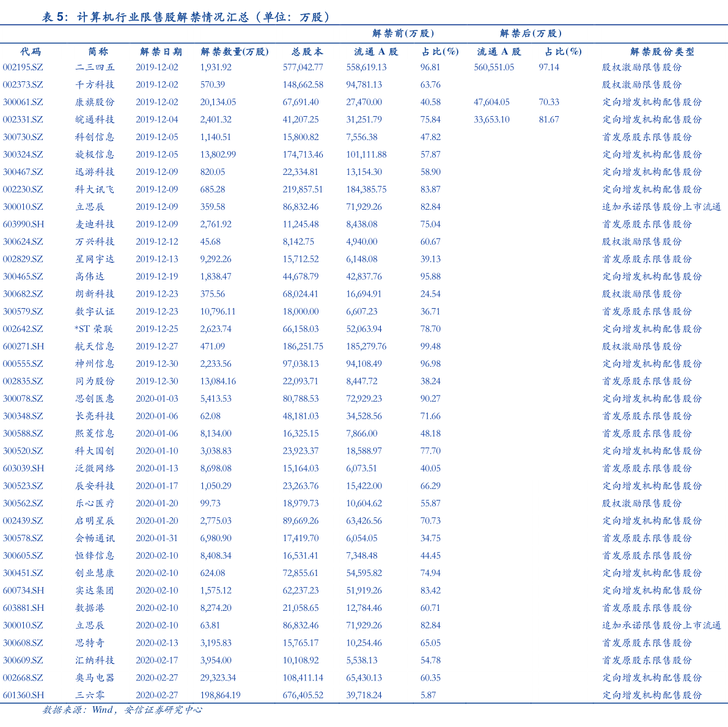Select the company name '会畅通讯'
The image size is (728, 727).
95,539
